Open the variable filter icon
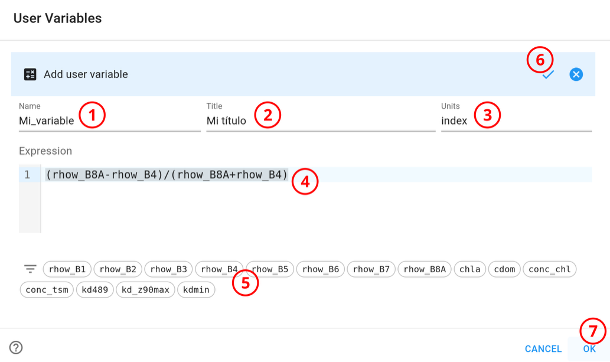This screenshot has width=610, height=362. (x=30, y=269)
